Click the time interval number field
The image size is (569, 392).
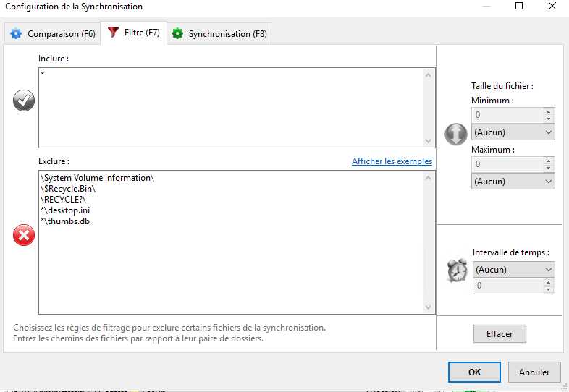[x=508, y=286]
